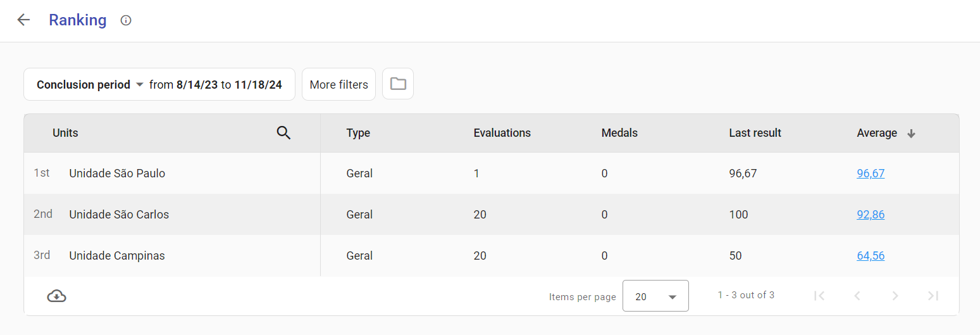Click the Medals column header

coord(619,133)
